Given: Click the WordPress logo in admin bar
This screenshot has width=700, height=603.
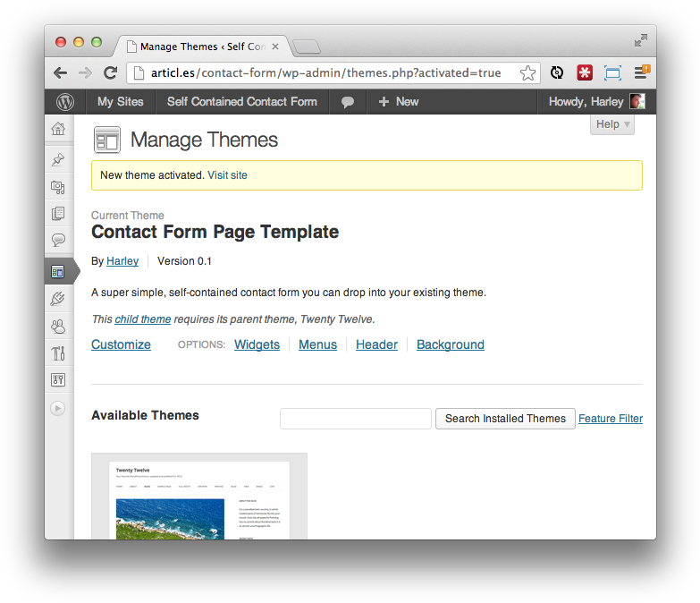Looking at the screenshot, I should tap(65, 102).
